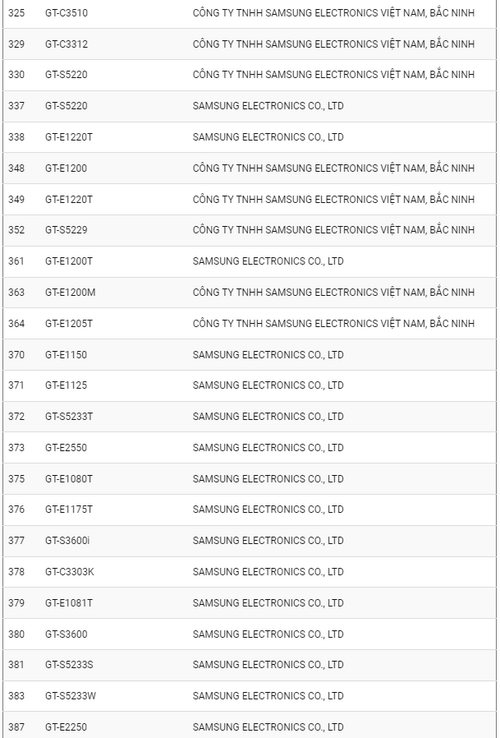This screenshot has height=738, width=500.
Task: Click the GT-E1125 entry
Action: point(66,385)
